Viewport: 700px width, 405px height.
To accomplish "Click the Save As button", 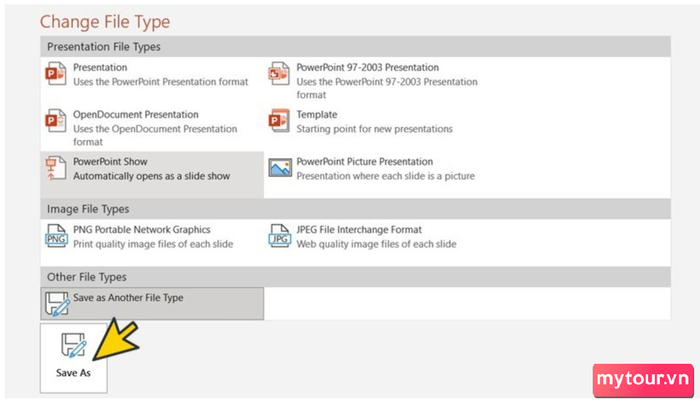I will click(74, 358).
